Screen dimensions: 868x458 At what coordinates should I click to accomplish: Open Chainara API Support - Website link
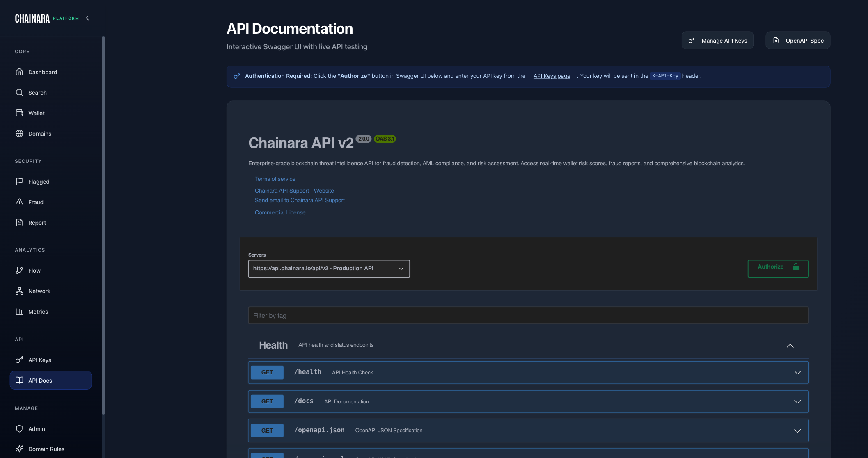pos(294,191)
